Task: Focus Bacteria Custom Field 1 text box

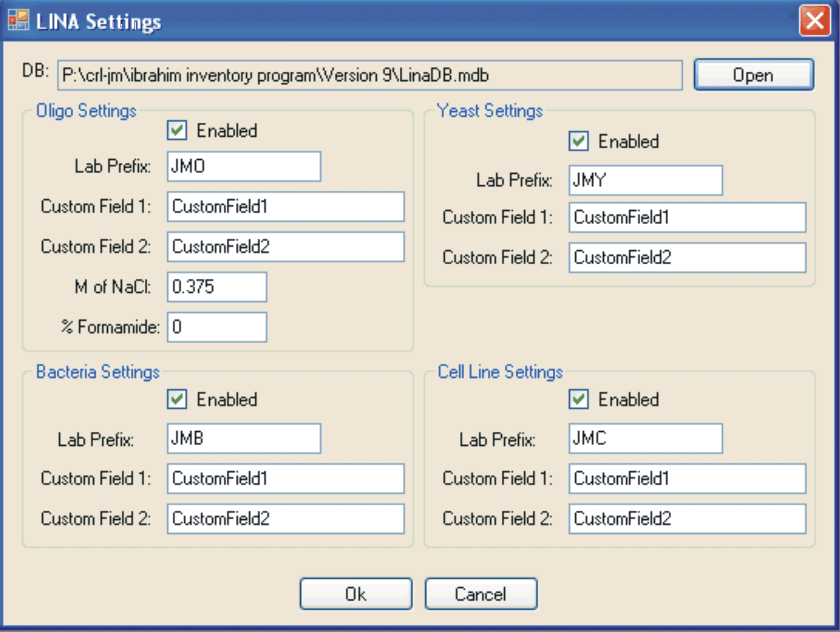Action: coord(285,478)
